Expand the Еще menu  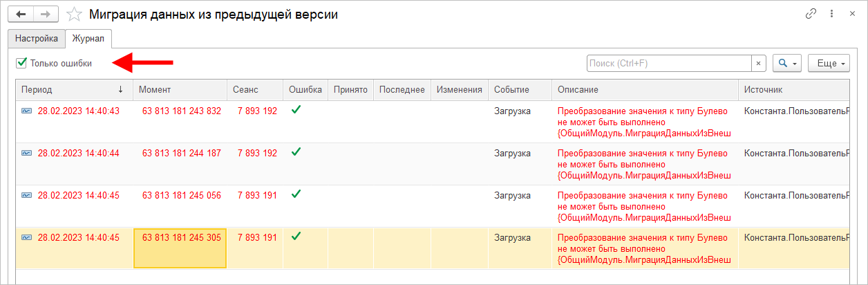point(828,64)
